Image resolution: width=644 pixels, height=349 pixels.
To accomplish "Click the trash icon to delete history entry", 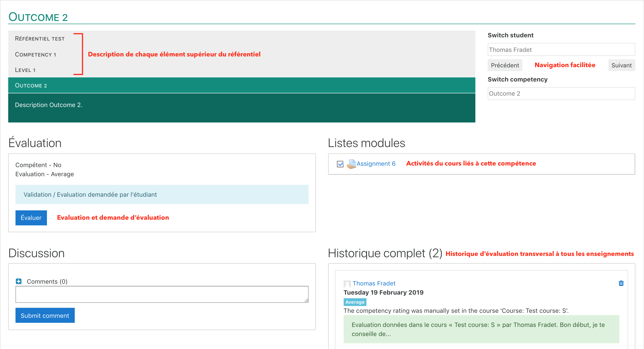I will 621,283.
